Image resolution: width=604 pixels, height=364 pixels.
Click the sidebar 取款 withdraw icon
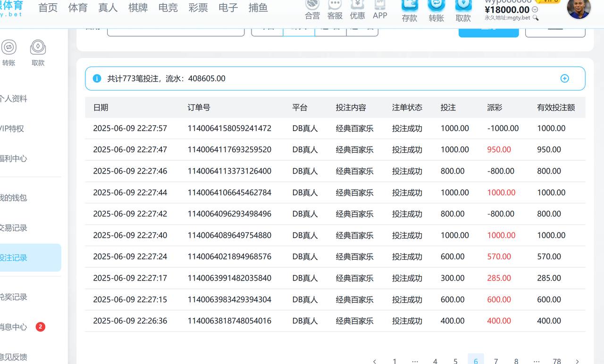coord(38,48)
